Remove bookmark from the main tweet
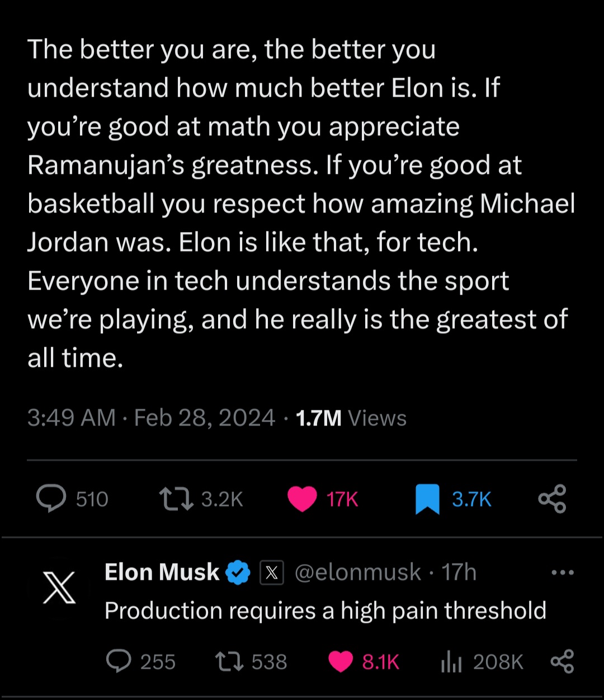Screen dimensions: 604x700 [427, 499]
